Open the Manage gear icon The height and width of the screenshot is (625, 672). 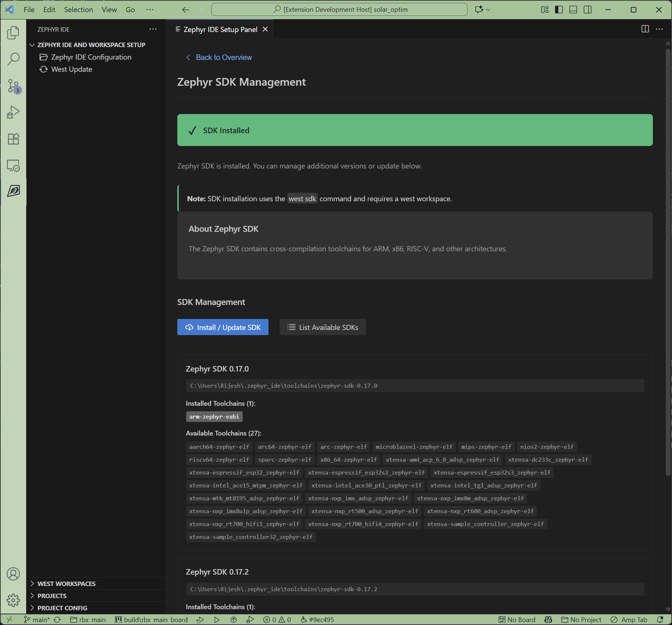[13, 600]
